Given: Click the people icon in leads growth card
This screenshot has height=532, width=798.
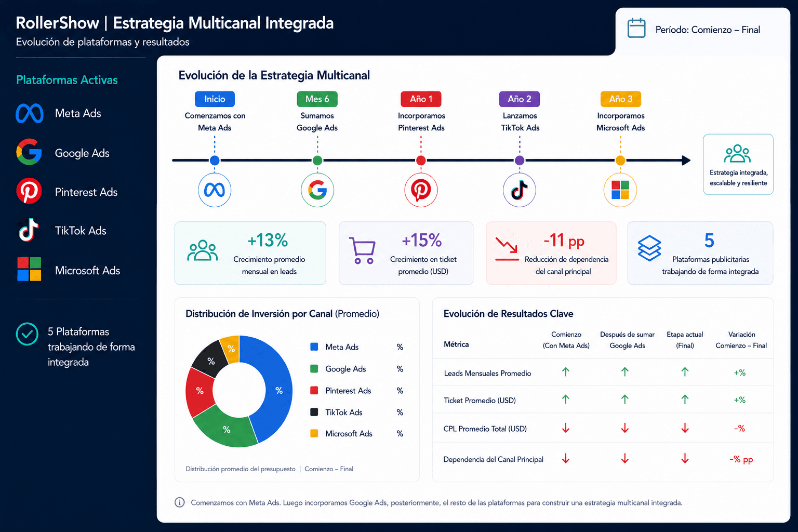Looking at the screenshot, I should pyautogui.click(x=203, y=250).
